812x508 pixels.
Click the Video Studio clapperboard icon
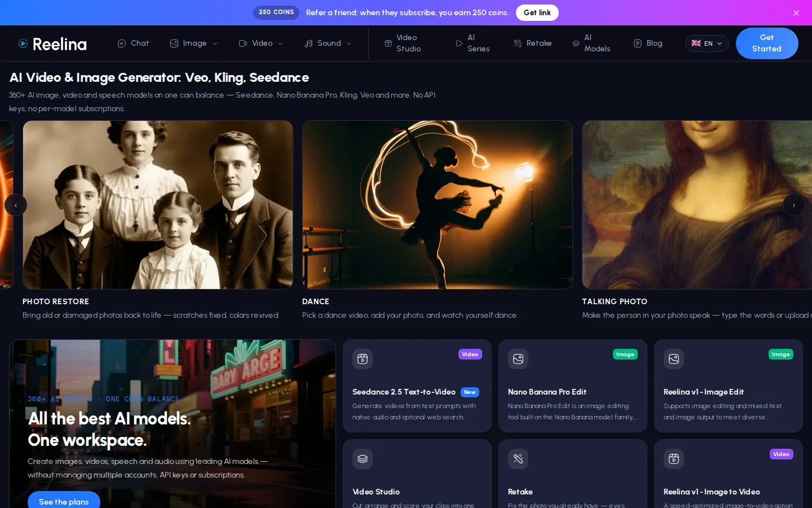pos(388,43)
